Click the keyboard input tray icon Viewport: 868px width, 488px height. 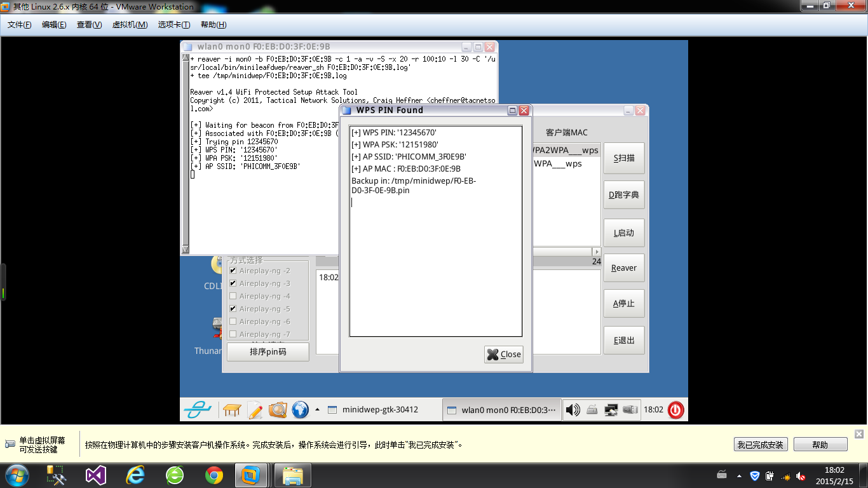592,410
